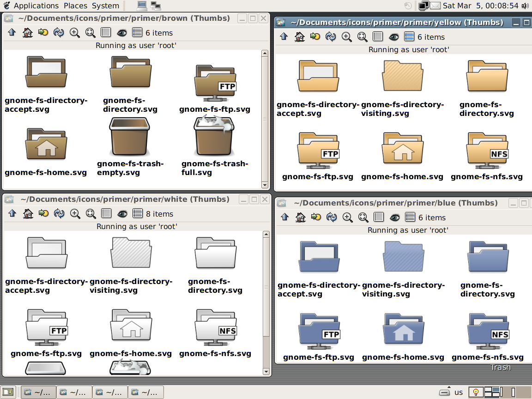532x399 pixels.
Task: Select white gnome-fs-ftp.svg thumbnail
Action: click(47, 327)
